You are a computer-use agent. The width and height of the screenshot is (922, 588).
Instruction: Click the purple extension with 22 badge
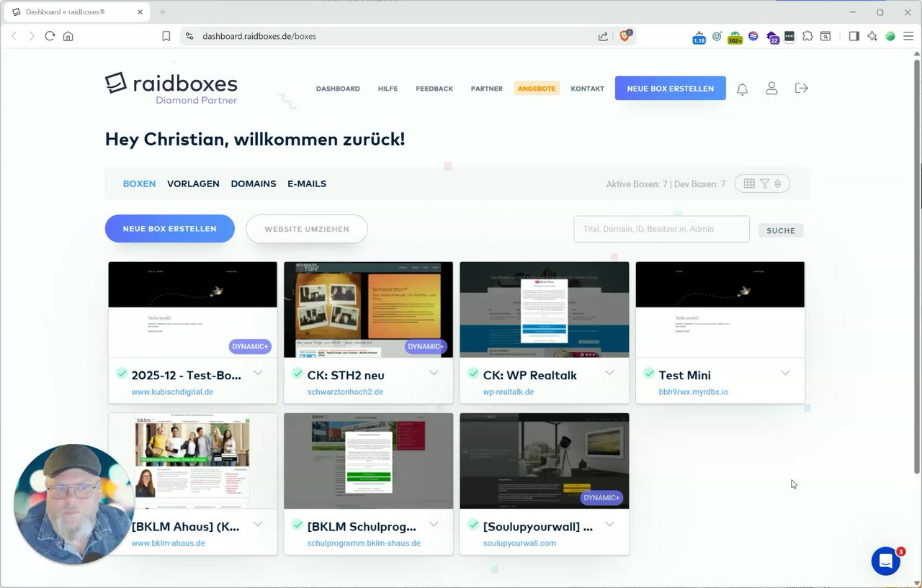(773, 37)
